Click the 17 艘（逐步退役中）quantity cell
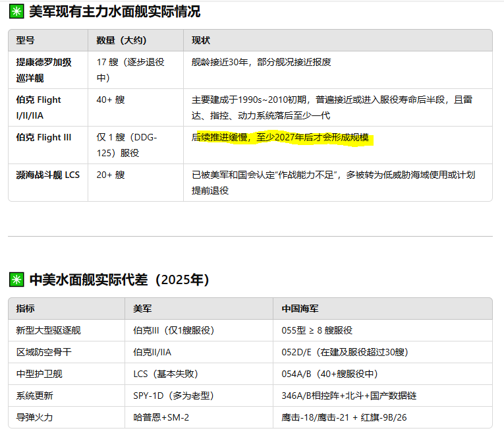 point(130,69)
